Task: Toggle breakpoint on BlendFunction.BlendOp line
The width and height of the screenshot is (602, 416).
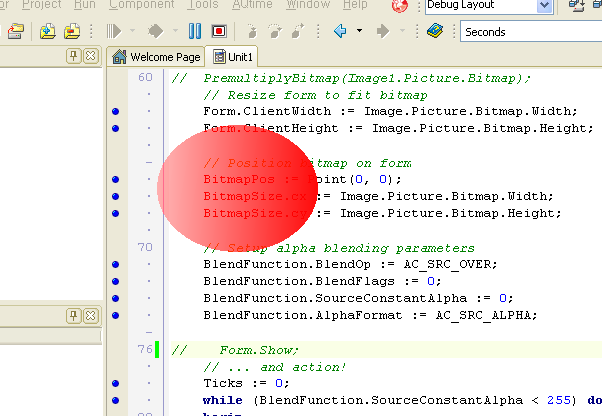Action: tap(116, 265)
